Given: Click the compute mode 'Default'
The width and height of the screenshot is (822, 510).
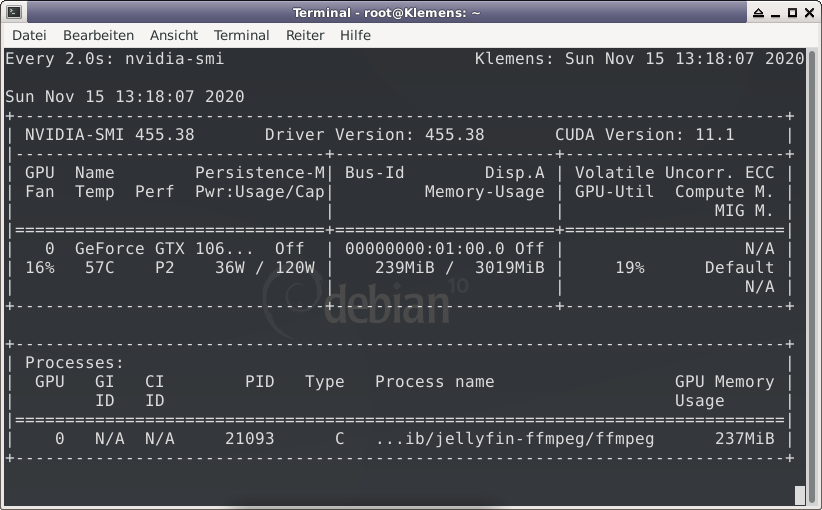Looking at the screenshot, I should pos(740,268).
